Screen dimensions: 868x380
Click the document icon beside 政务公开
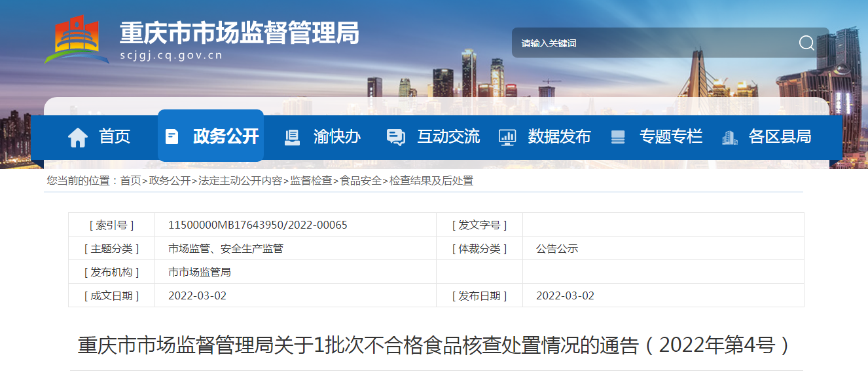pos(172,136)
